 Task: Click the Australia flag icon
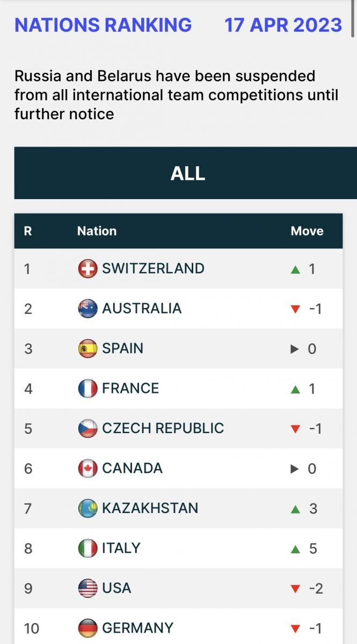(x=88, y=309)
